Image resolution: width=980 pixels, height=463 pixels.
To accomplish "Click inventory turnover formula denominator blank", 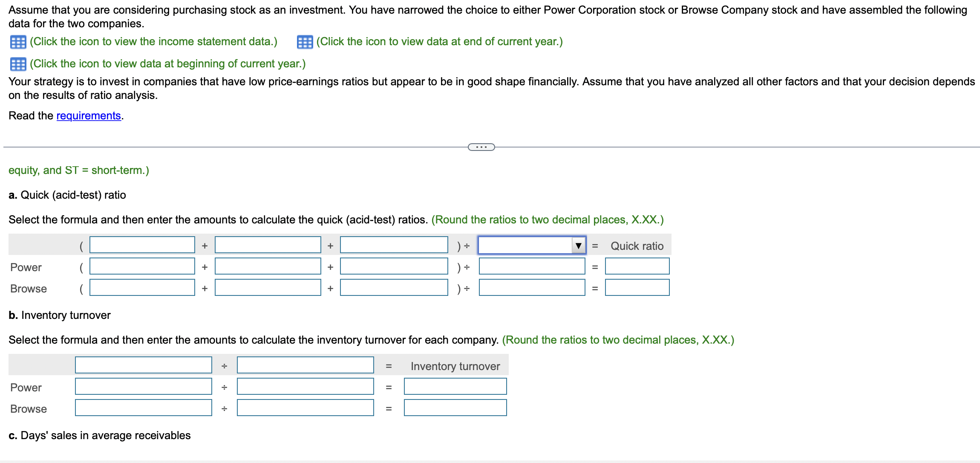I will [305, 365].
